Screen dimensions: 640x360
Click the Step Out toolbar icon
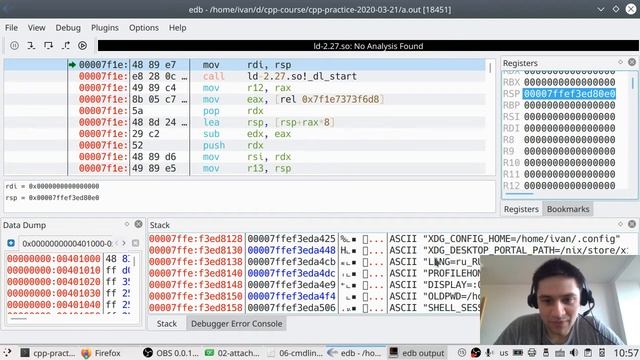pos(65,46)
